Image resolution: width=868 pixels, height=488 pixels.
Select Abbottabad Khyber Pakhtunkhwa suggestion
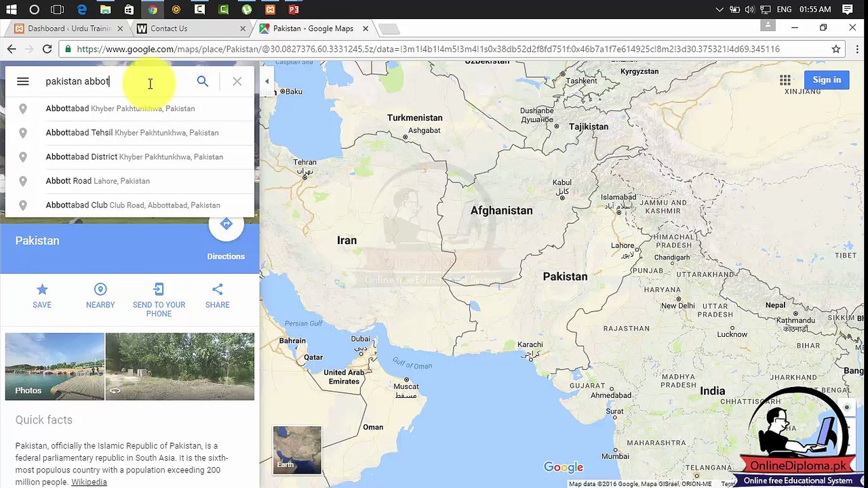[130, 108]
